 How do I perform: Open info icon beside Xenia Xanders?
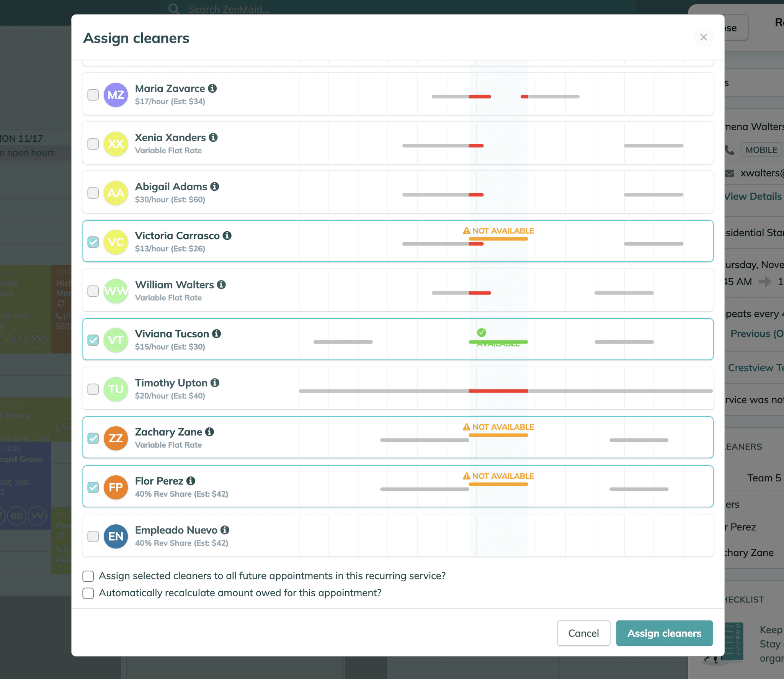(x=213, y=137)
